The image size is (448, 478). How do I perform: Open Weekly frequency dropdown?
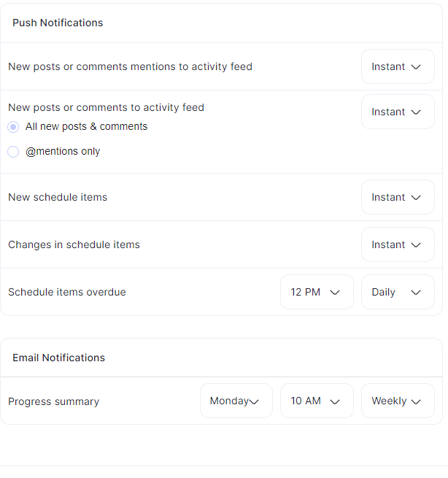pyautogui.click(x=398, y=401)
